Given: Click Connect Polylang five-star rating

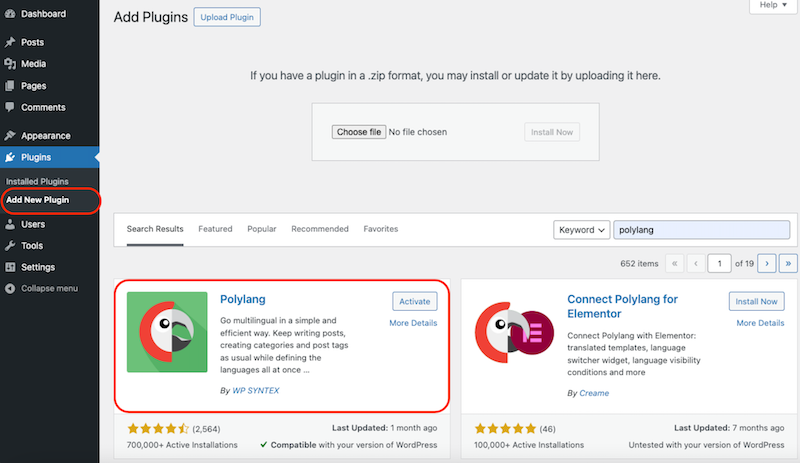Looking at the screenshot, I should [x=505, y=428].
